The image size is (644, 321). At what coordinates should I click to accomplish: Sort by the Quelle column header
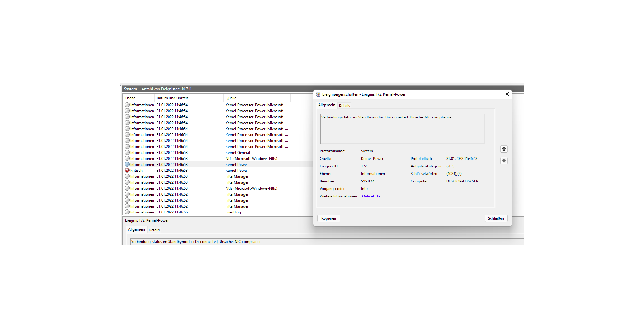[x=257, y=98]
